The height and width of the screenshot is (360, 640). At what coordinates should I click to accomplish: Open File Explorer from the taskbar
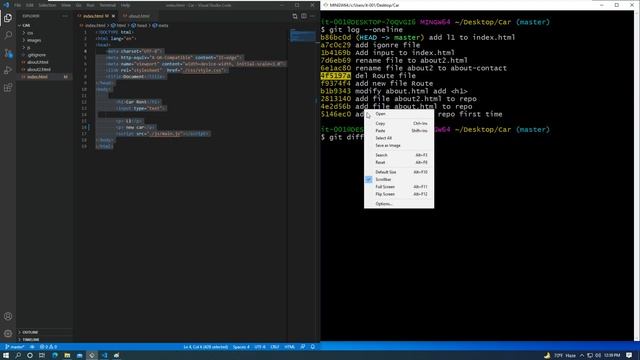click(x=67, y=356)
